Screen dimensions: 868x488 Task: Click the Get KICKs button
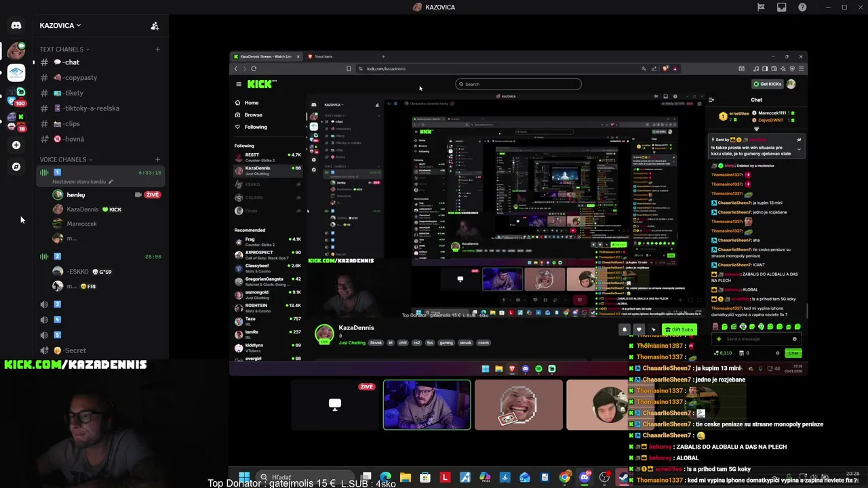point(767,84)
